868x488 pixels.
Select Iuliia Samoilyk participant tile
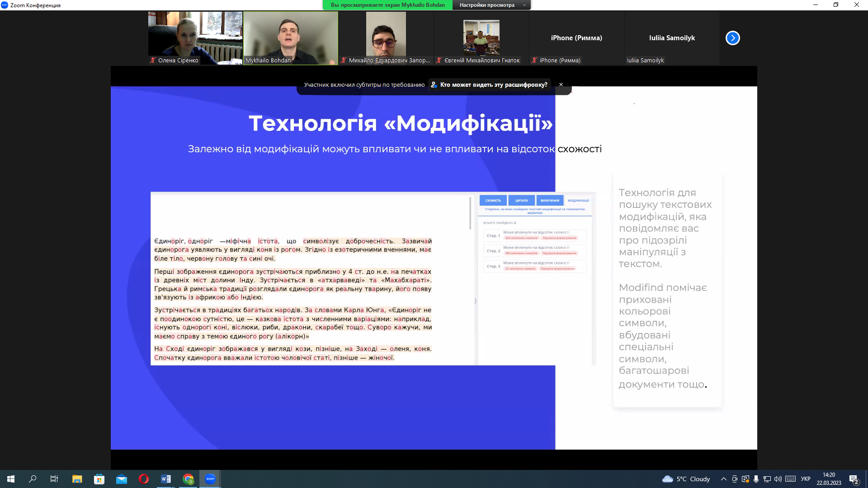coord(672,38)
